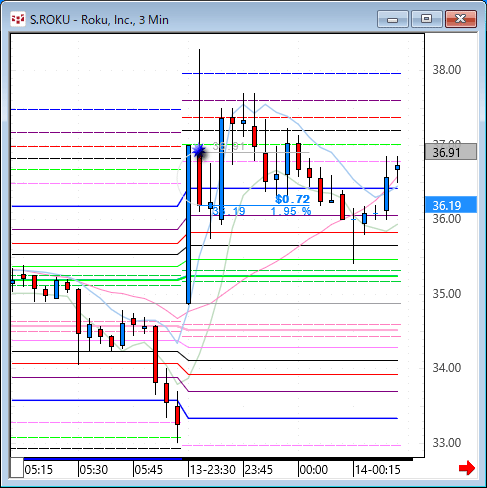
Task: Click the blue horizontal scrollbar above the time axis
Action: pos(103,459)
